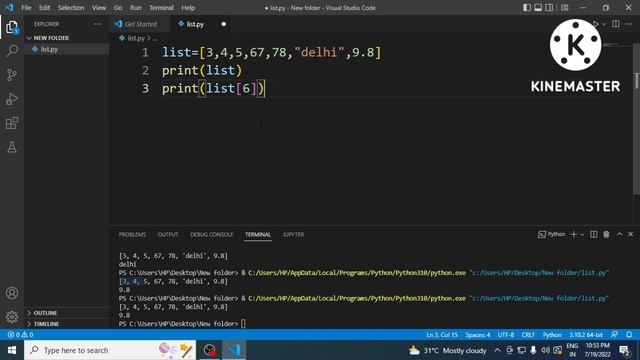Open the volume icon in system tray
This screenshot has width=640, height=360.
click(545, 350)
